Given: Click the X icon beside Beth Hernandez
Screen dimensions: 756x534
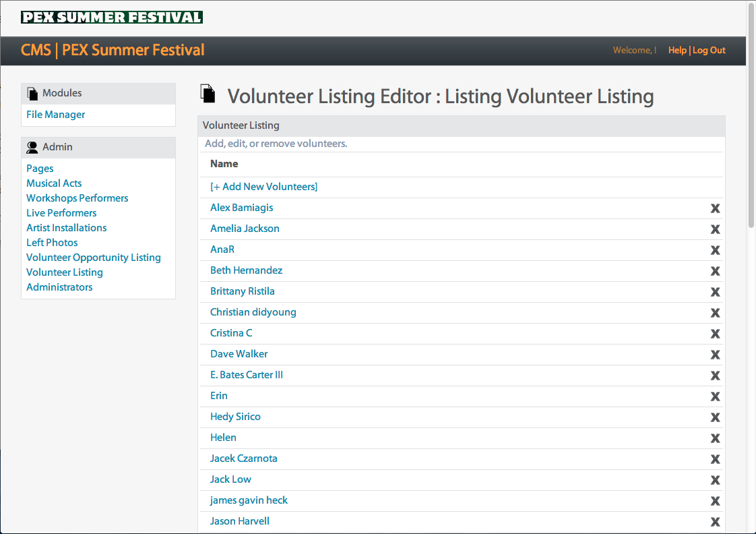Looking at the screenshot, I should [x=715, y=271].
